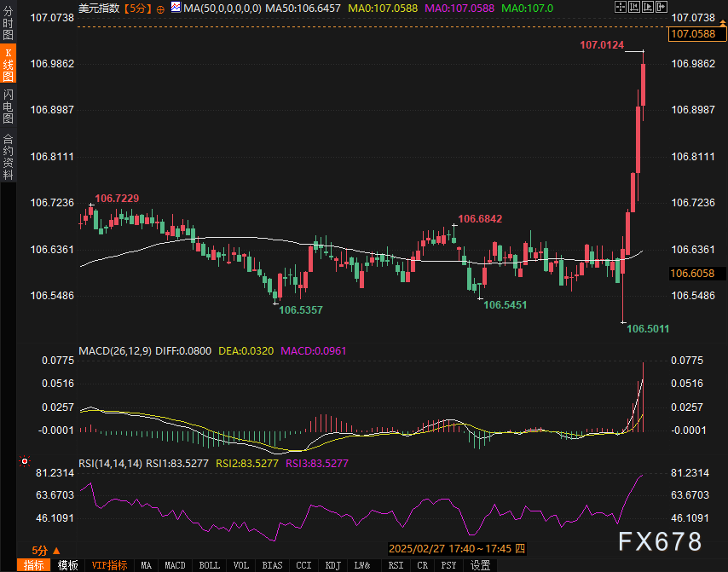Image resolution: width=728 pixels, height=572 pixels.
Task: Open the MACD indicator from bottom toolbar
Action: 175,565
